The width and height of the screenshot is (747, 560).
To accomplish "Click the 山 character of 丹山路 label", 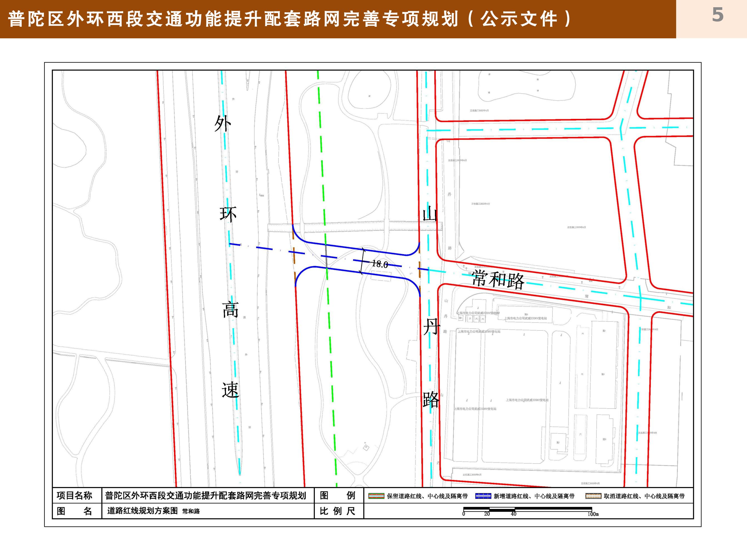I will [x=430, y=214].
